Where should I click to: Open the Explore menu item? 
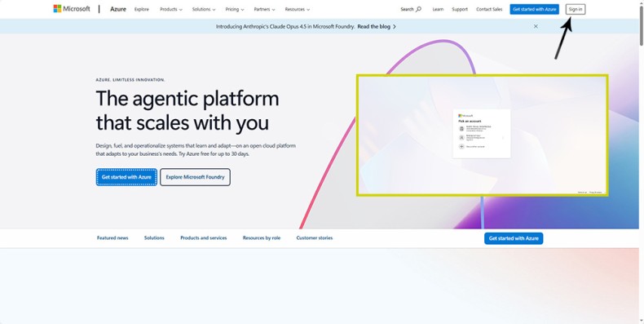point(142,9)
